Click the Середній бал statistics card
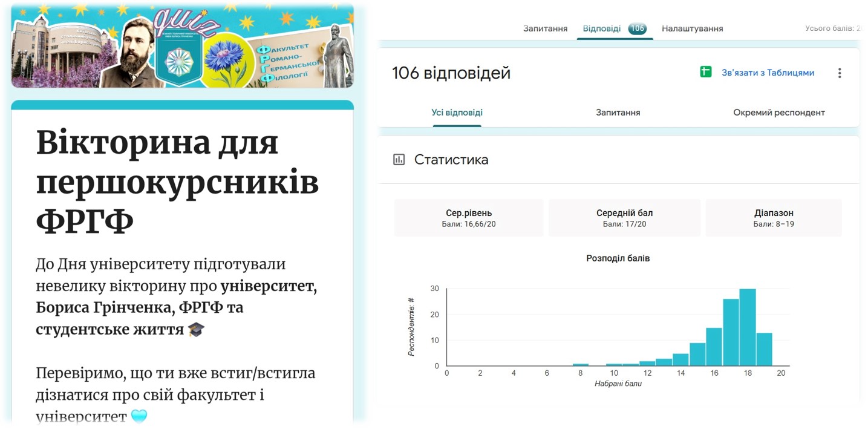Viewport: 868px width, 429px height. pyautogui.click(x=624, y=218)
